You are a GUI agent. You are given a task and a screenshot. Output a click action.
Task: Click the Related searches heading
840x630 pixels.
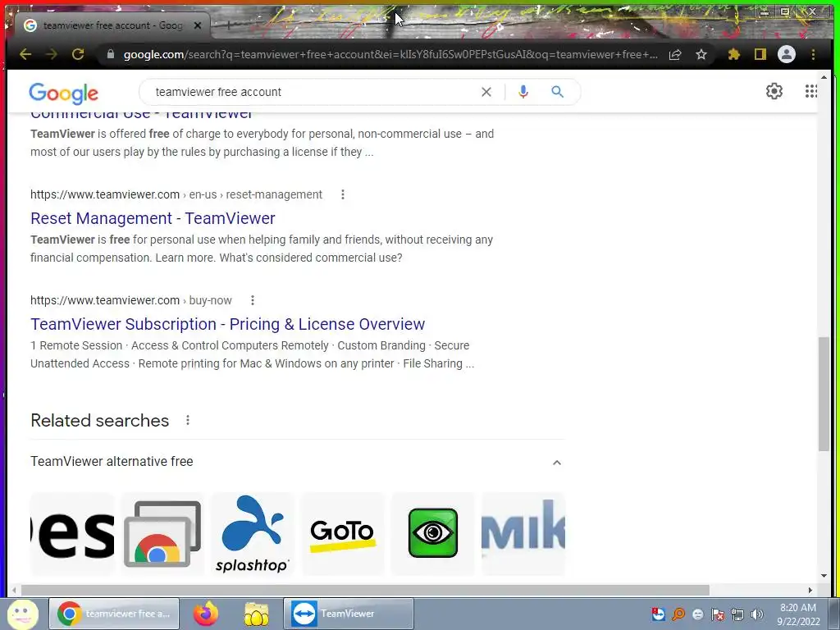click(99, 421)
